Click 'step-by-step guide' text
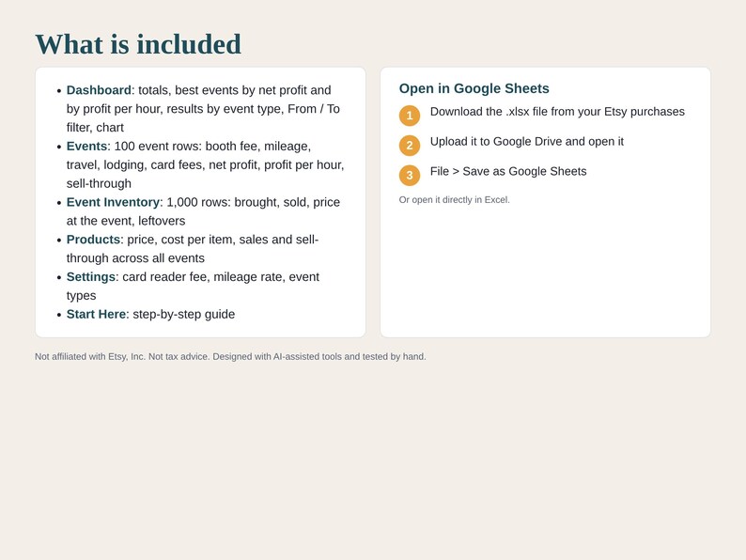 (183, 314)
